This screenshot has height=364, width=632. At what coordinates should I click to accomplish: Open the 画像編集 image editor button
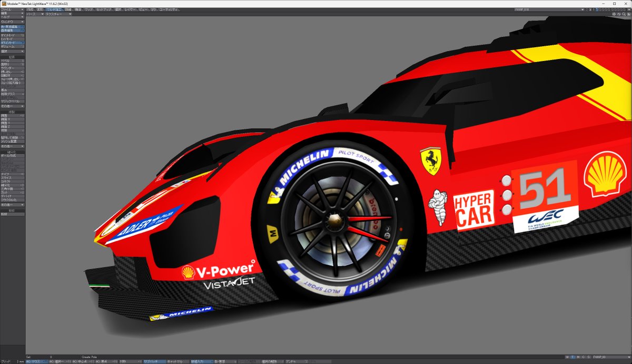click(13, 30)
